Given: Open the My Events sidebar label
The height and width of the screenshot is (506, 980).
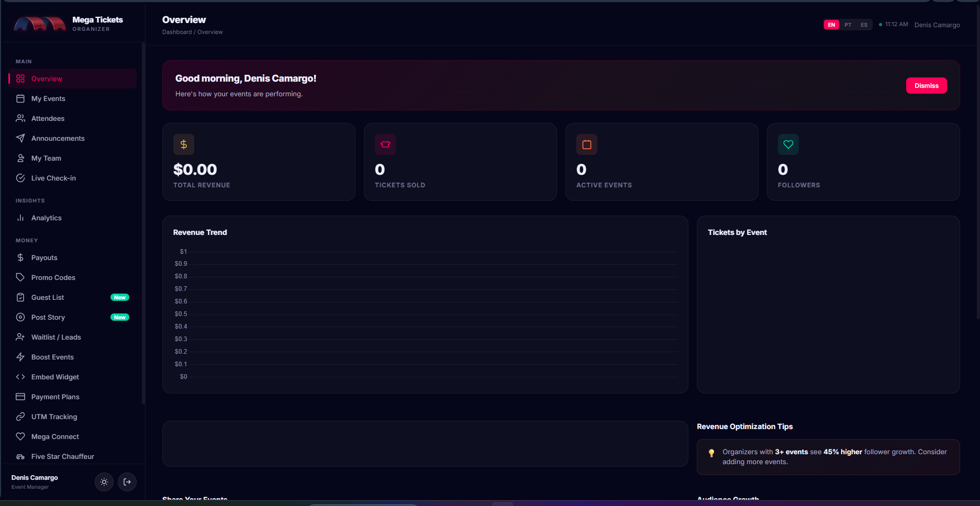Looking at the screenshot, I should coord(48,98).
